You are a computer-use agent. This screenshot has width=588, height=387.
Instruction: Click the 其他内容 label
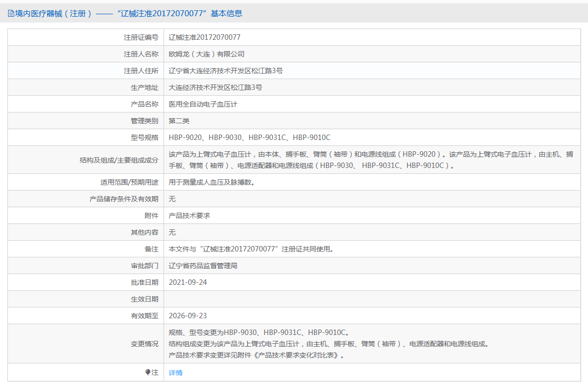tap(144, 232)
